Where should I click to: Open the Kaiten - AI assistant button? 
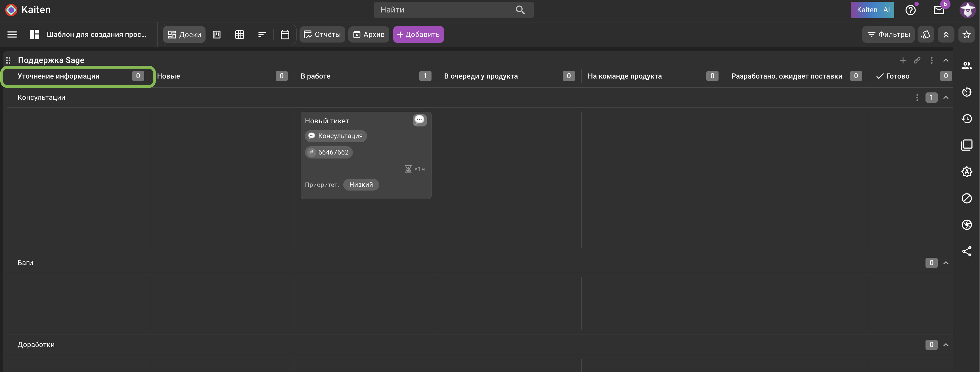(x=873, y=10)
